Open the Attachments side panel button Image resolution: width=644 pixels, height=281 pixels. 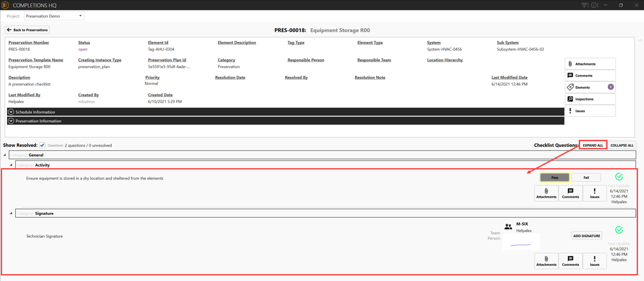(x=590, y=64)
